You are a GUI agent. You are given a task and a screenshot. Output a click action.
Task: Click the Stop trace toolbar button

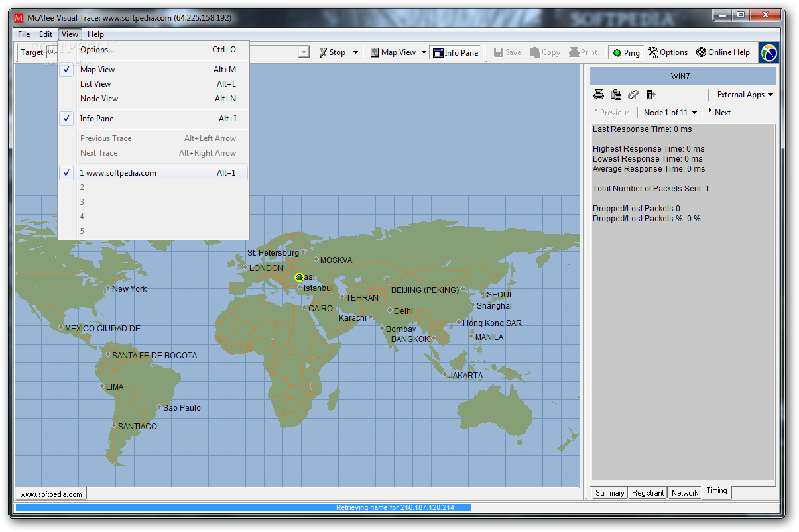coord(332,52)
